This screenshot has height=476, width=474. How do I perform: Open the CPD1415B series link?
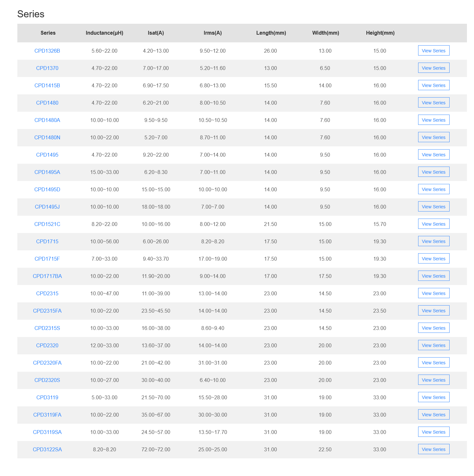(47, 85)
